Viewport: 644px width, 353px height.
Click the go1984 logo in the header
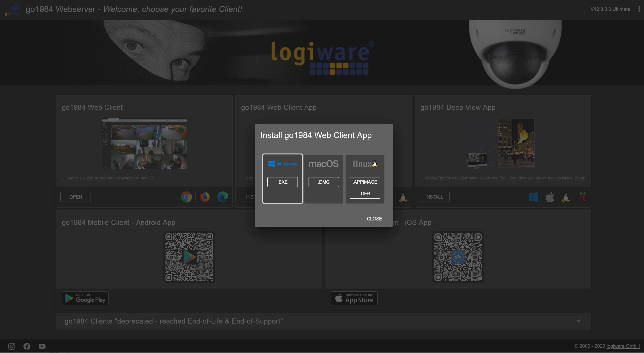click(x=12, y=9)
